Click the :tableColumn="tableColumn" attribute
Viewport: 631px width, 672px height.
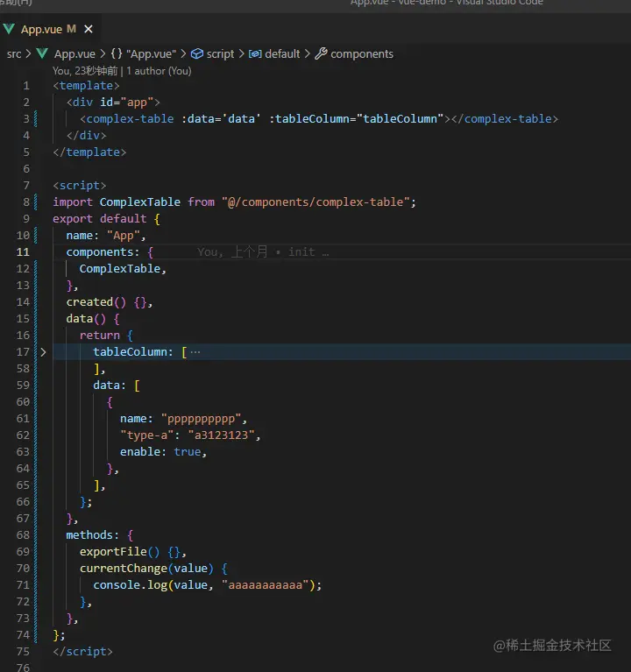click(x=356, y=118)
